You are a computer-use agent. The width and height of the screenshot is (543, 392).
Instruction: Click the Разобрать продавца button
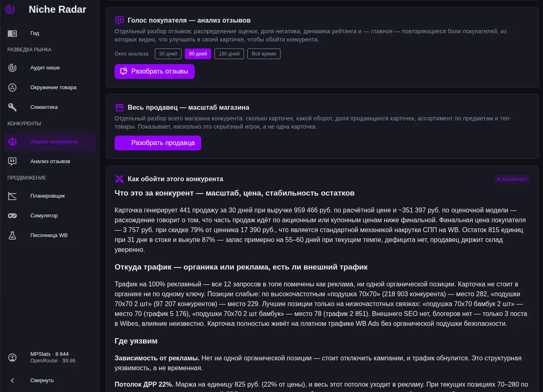(158, 143)
